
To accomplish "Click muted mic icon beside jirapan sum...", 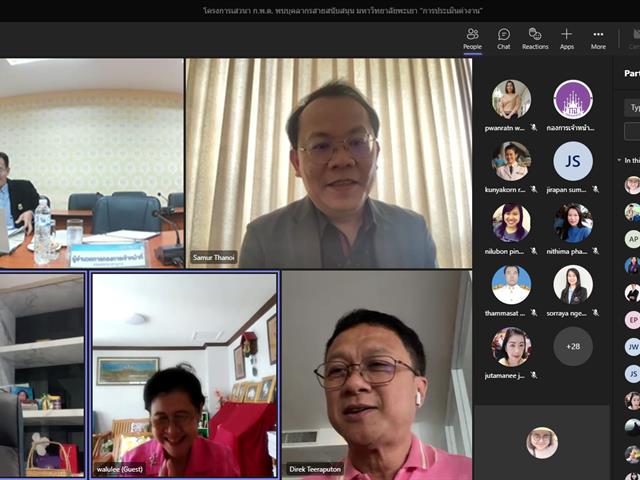I will [x=596, y=189].
